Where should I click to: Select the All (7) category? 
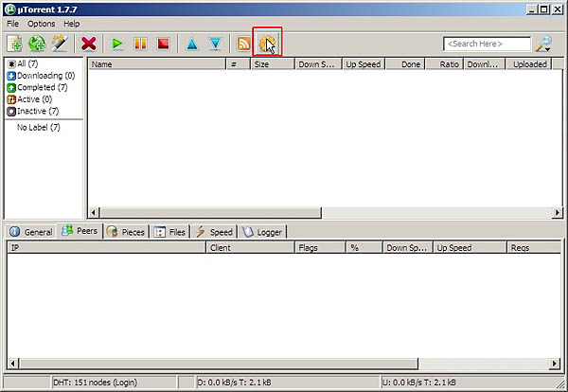click(23, 63)
